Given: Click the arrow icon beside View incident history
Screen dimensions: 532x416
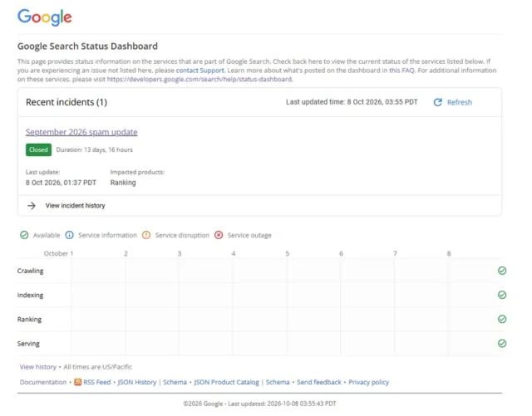Looking at the screenshot, I should [x=32, y=205].
